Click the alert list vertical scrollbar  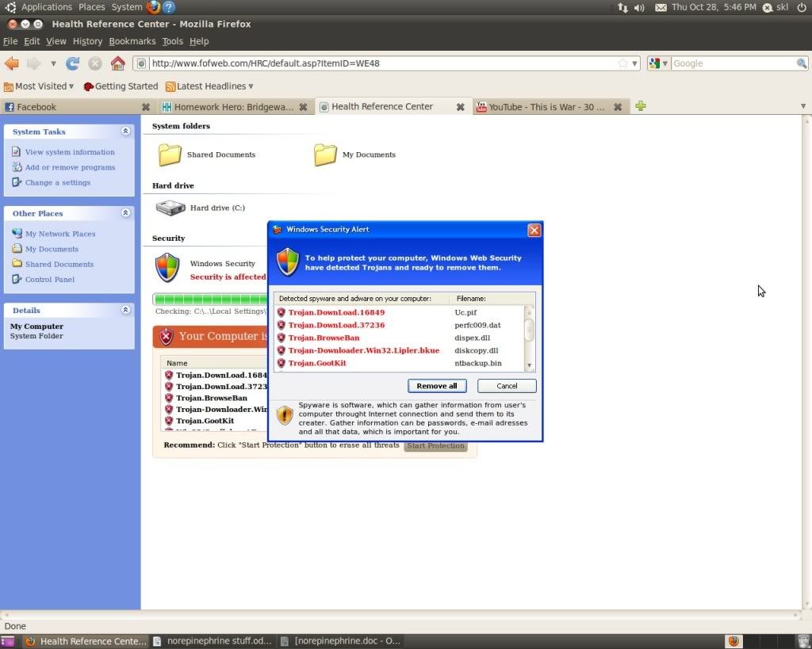click(529, 338)
